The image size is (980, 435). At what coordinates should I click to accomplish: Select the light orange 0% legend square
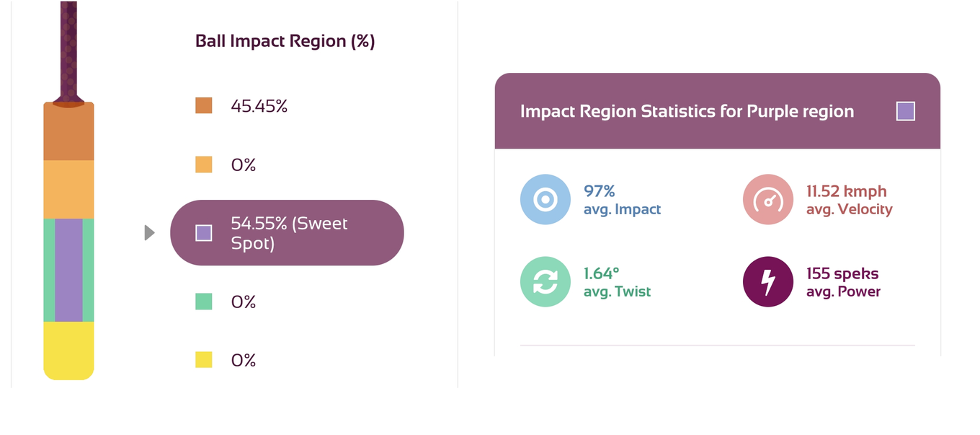pos(204,164)
